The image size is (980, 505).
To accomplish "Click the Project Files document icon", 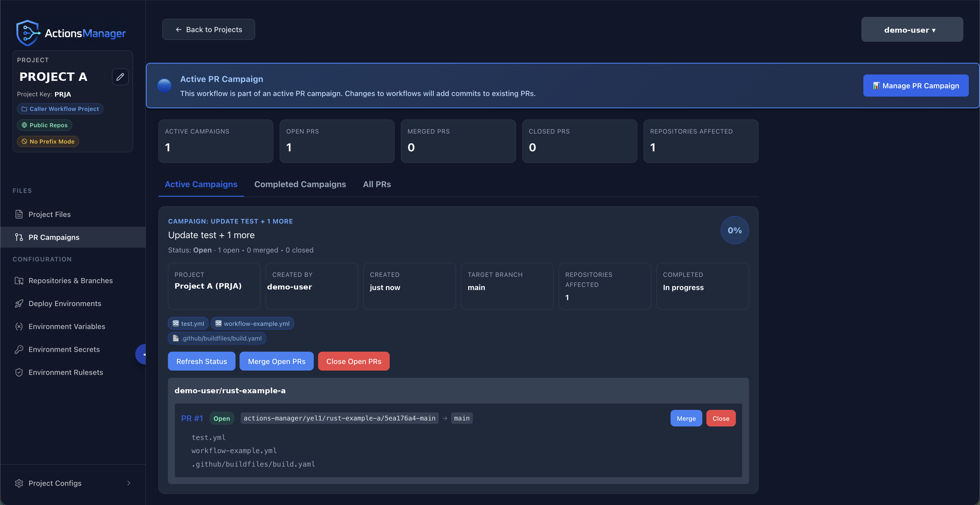I will [19, 214].
